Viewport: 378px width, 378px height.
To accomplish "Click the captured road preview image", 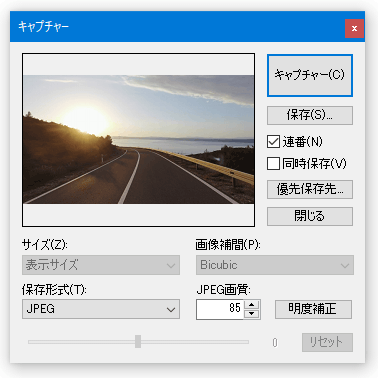I will [139, 139].
